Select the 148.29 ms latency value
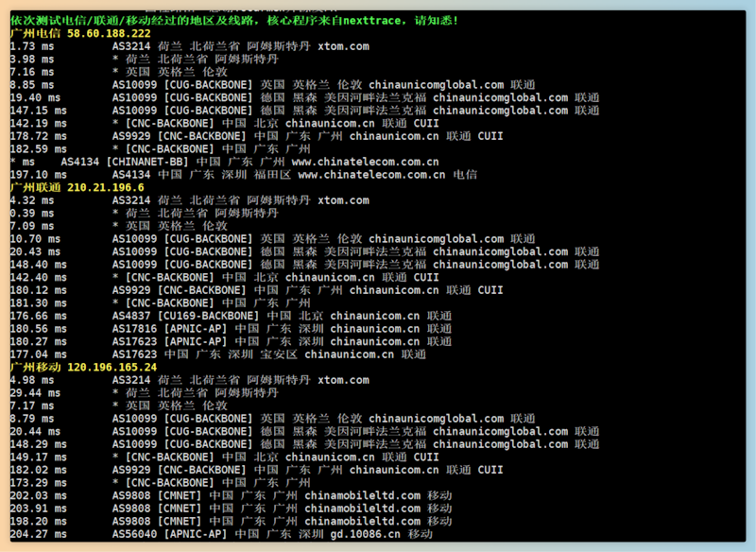 pos(39,444)
